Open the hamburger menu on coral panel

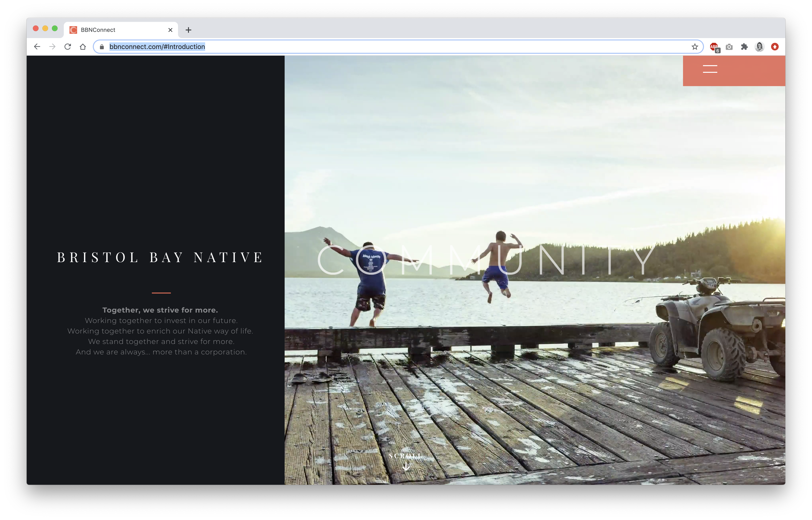710,69
